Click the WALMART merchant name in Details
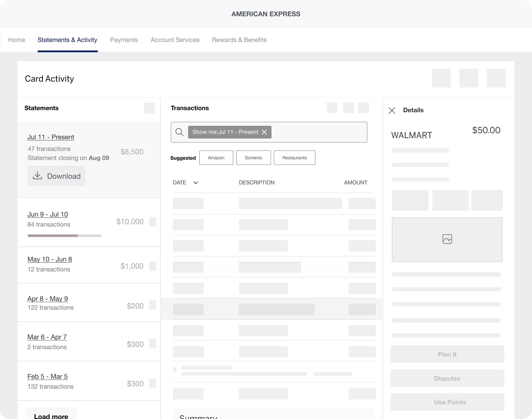Viewport: 532px width, 419px height. click(x=412, y=135)
